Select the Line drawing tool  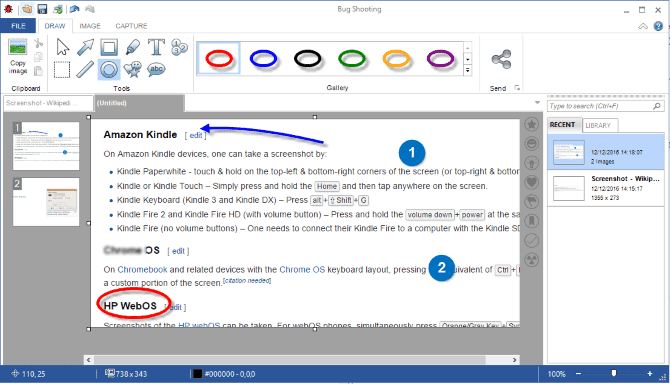85,70
